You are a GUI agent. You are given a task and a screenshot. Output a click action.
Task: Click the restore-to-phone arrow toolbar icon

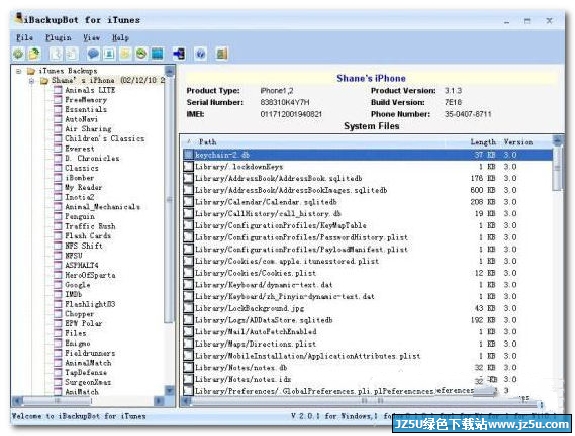click(x=180, y=54)
